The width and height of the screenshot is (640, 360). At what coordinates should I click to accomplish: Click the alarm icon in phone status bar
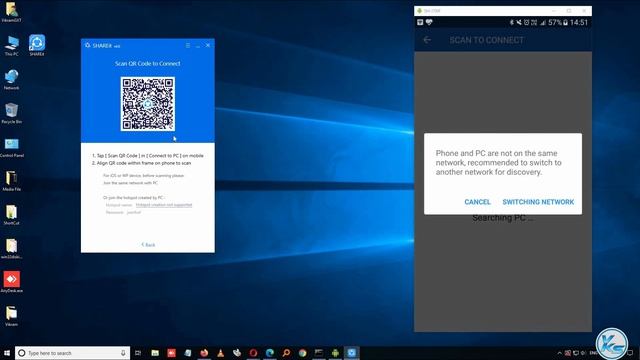click(x=526, y=22)
